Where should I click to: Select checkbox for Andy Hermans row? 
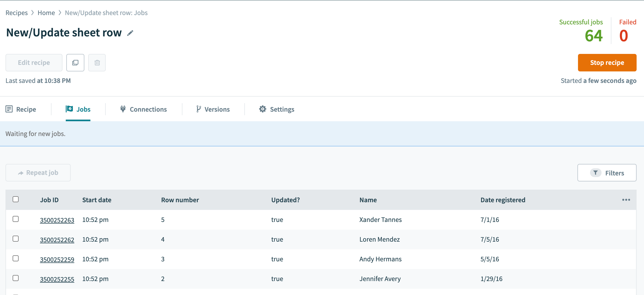(x=16, y=258)
